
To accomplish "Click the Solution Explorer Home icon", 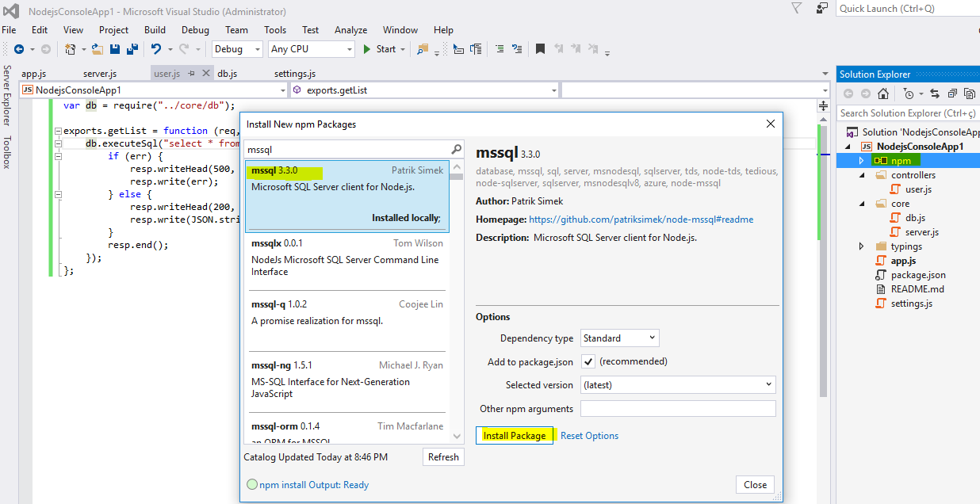I will 883,94.
